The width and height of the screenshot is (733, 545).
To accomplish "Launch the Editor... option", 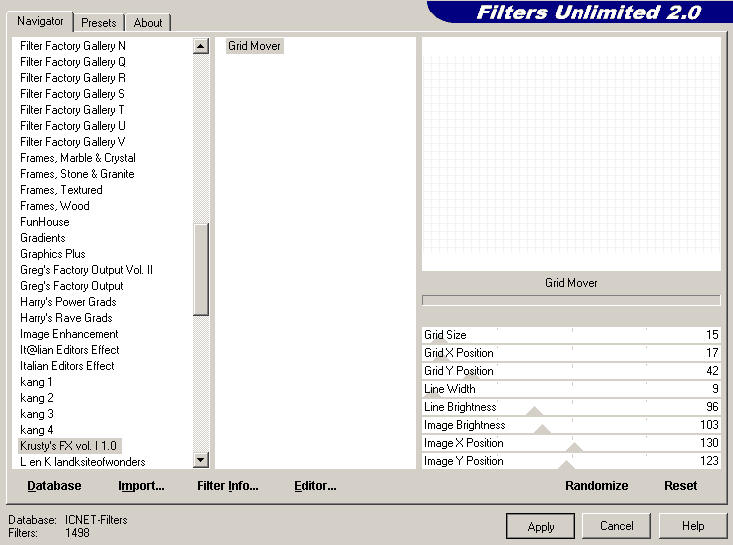I will (x=315, y=486).
